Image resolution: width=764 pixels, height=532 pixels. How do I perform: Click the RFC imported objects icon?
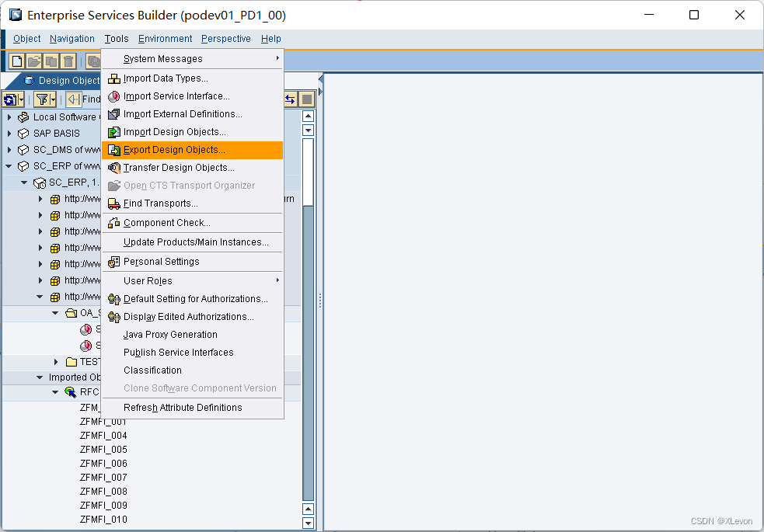click(70, 392)
